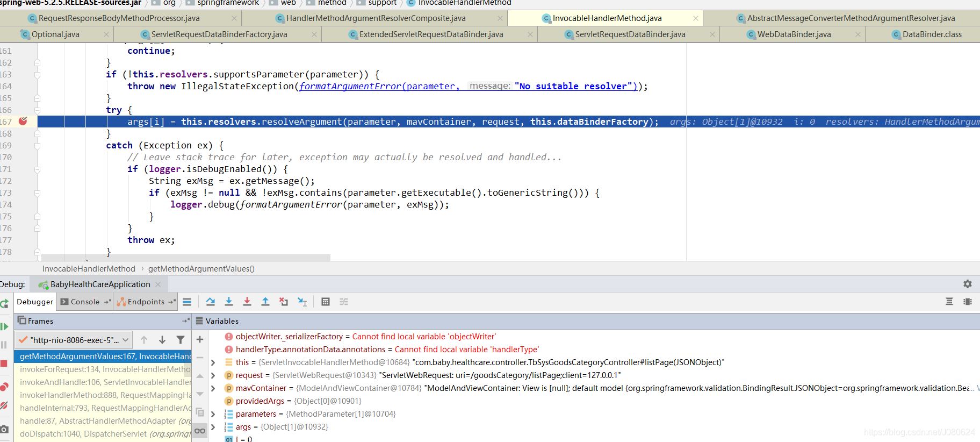This screenshot has width=980, height=442.
Task: Toggle the breakpoint on line 167
Action: click(23, 122)
